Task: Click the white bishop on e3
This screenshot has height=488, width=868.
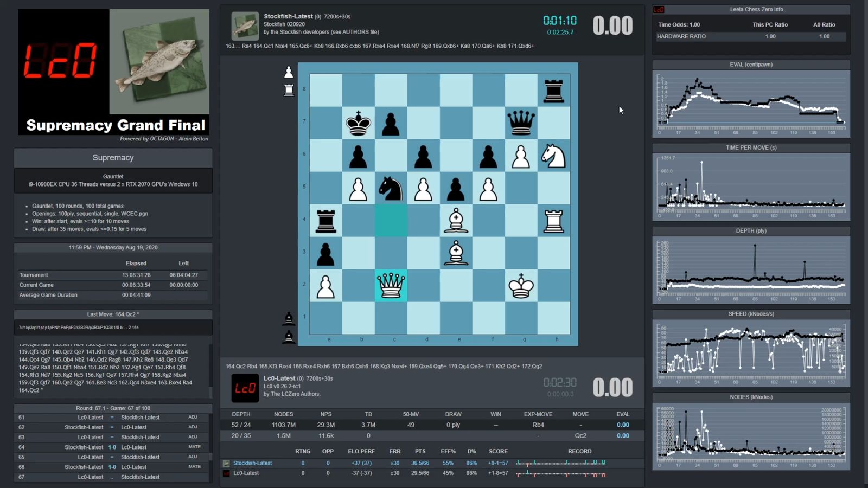Action: (456, 253)
